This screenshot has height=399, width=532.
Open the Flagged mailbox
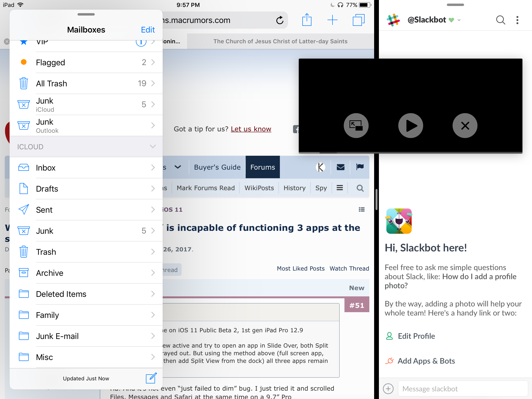pos(86,62)
